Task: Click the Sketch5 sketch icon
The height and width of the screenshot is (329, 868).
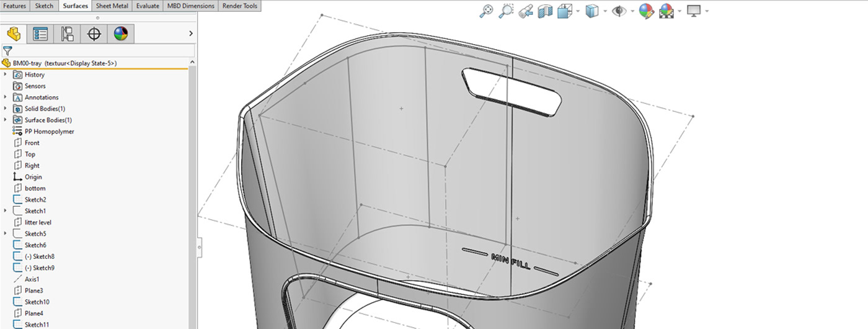Action: pyautogui.click(x=17, y=233)
